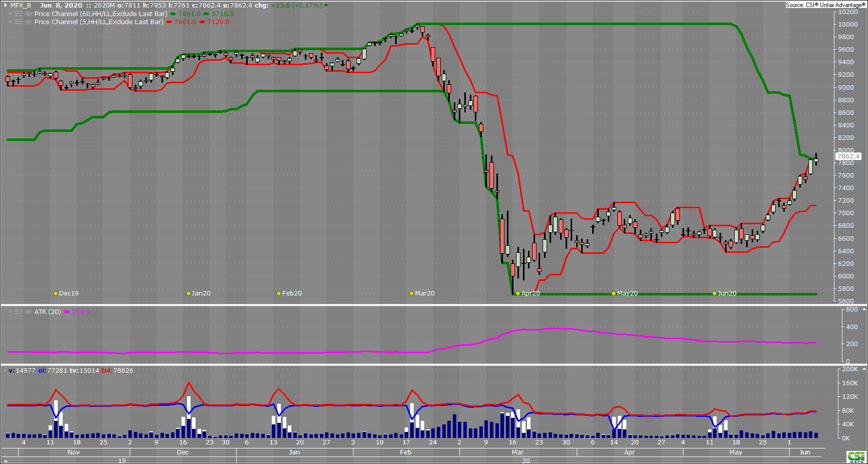Click the upper channel value 7861.0 in green
Image resolution: width=868 pixels, height=464 pixels.
click(190, 14)
